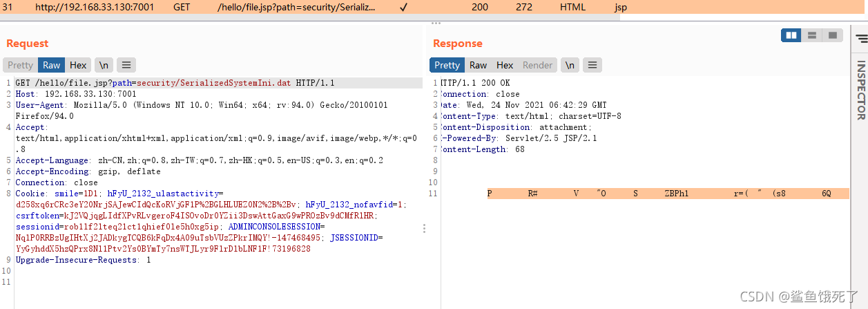Click the highlighted binary response body line
The height and width of the screenshot is (309, 868).
coord(668,194)
